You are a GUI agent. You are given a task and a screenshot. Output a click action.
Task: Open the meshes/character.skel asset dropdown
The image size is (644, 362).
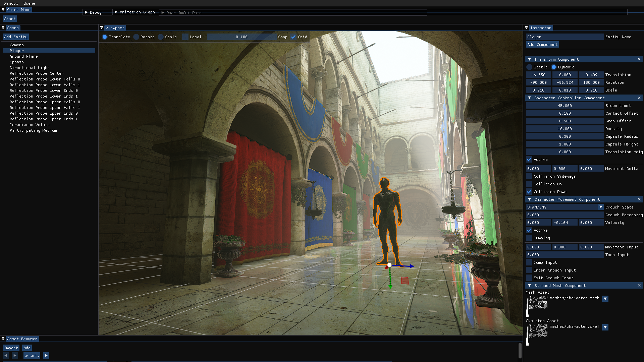[x=605, y=327]
